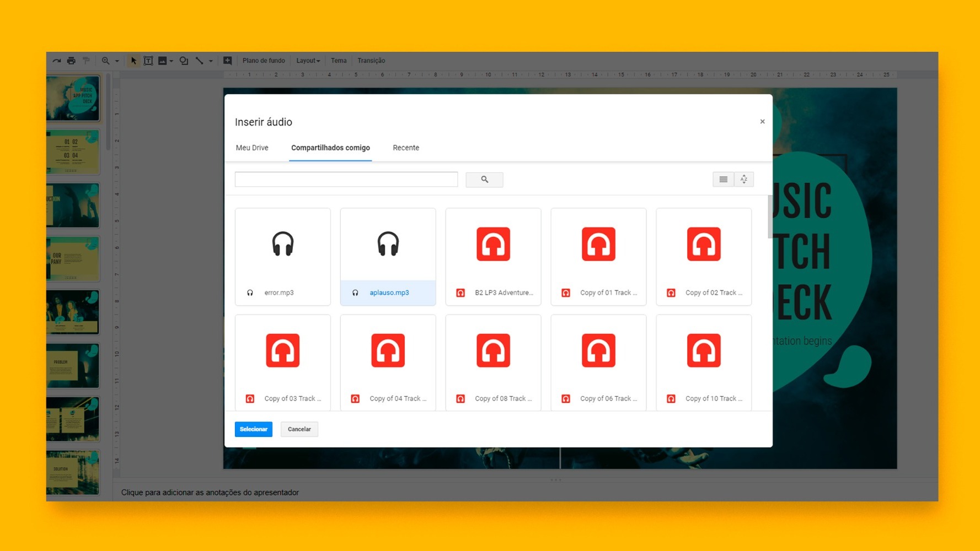Image resolution: width=980 pixels, height=551 pixels.
Task: Open the Meu Drive tab
Action: coord(252,148)
